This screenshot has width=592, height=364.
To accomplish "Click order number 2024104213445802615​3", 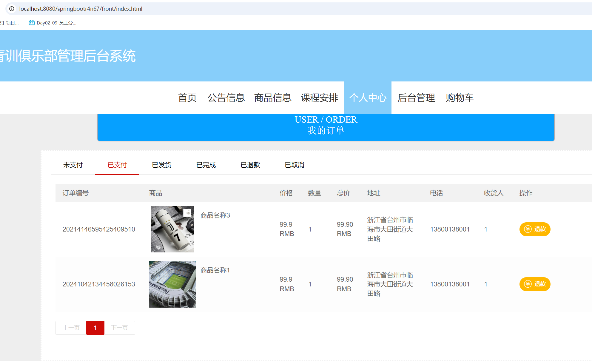I will click(99, 284).
